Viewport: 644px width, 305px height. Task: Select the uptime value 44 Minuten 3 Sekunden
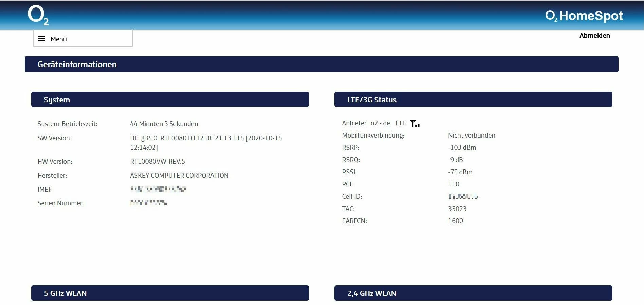(164, 124)
